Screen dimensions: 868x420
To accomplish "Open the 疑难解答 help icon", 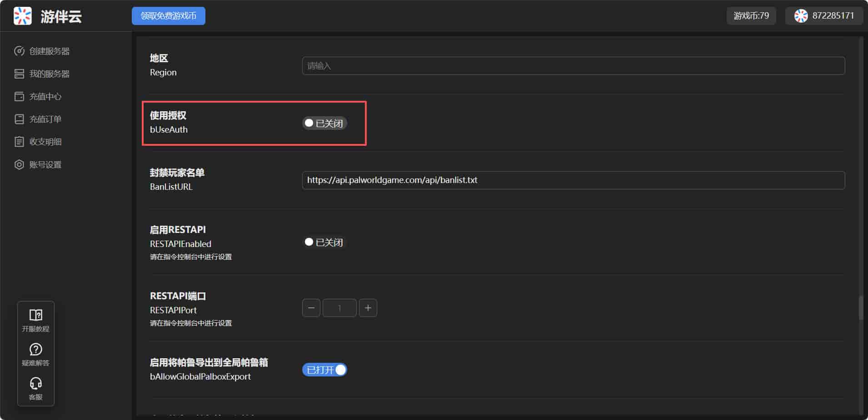I will pos(35,349).
